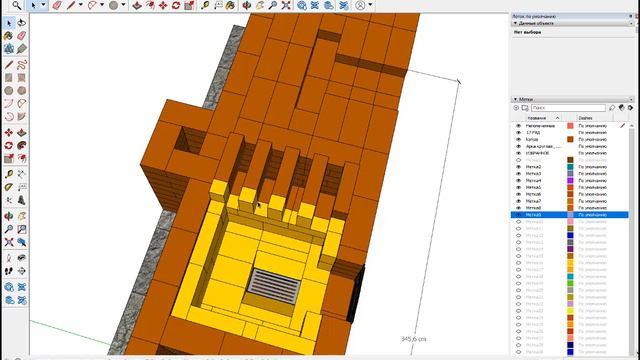Click the 345,6 cm dimension label
The height and width of the screenshot is (360, 640).
(x=413, y=339)
